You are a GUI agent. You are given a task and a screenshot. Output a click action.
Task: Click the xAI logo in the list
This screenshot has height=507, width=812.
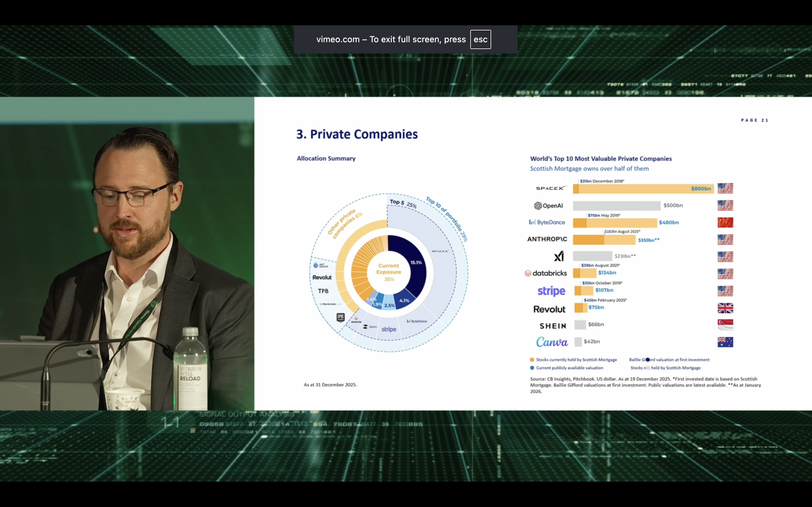pyautogui.click(x=559, y=256)
